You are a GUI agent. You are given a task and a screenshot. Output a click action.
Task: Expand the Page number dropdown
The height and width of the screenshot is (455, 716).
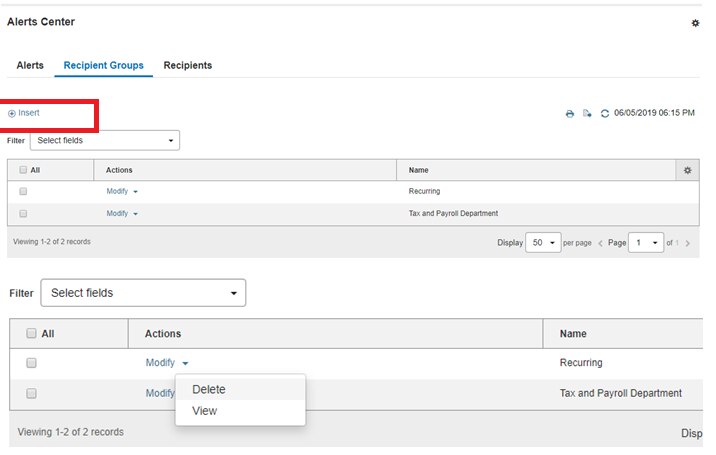646,243
